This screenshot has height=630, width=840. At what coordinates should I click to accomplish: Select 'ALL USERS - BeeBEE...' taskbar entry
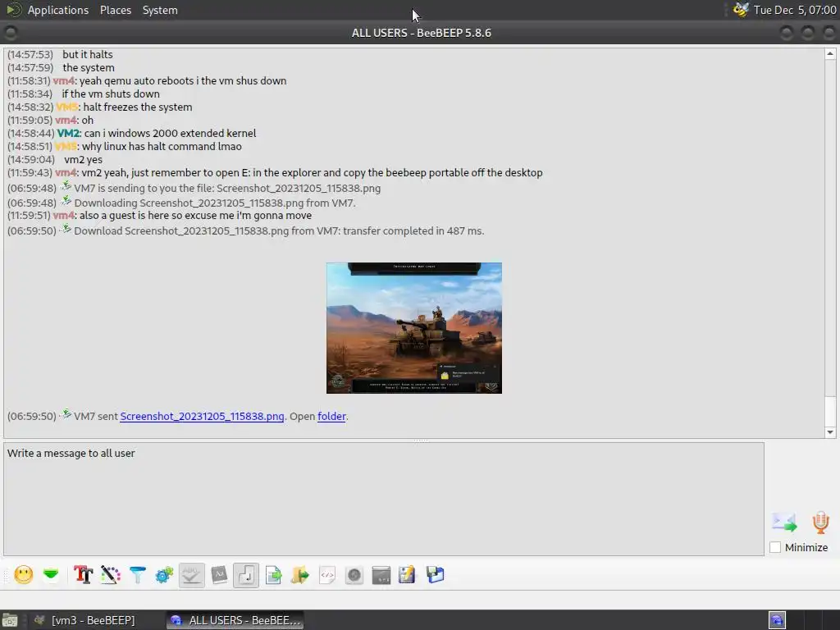(235, 620)
